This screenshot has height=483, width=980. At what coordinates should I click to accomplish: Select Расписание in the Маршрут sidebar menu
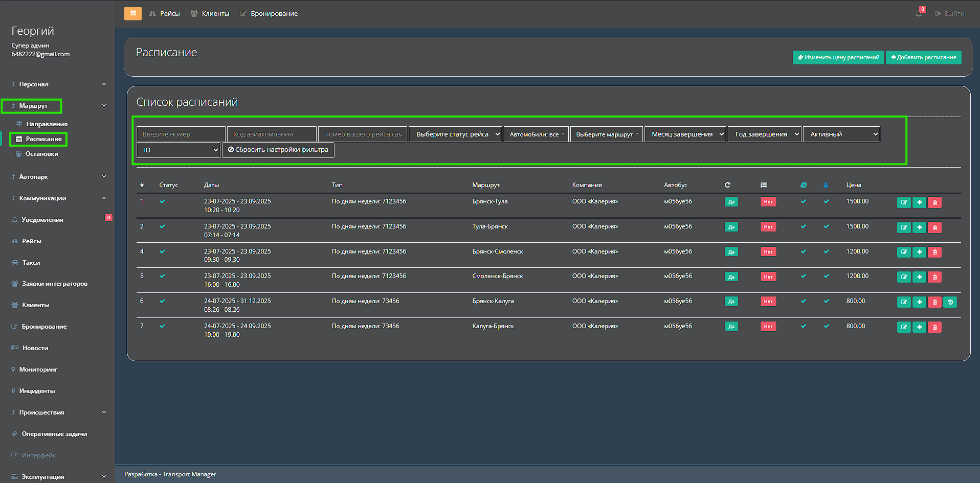click(x=43, y=139)
